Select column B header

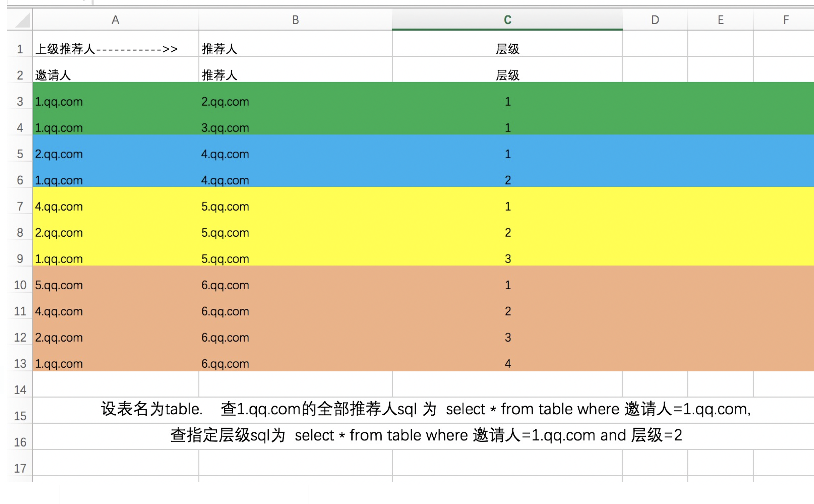click(295, 20)
